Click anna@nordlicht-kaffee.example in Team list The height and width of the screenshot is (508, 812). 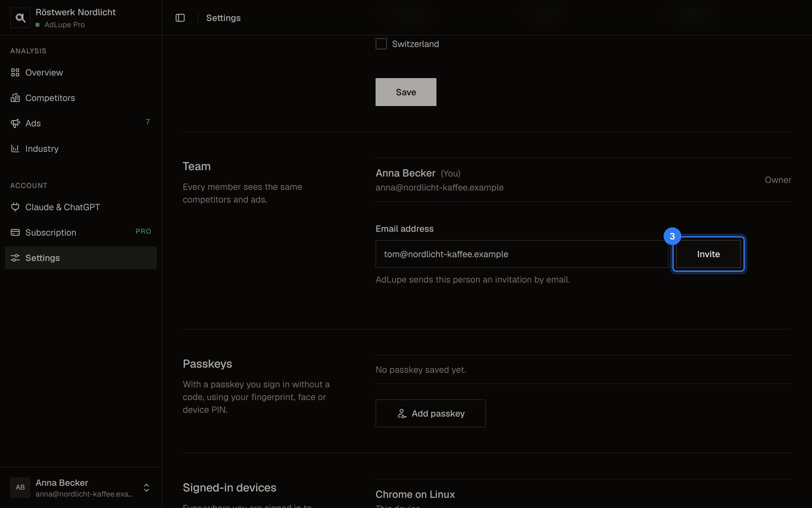click(x=440, y=187)
